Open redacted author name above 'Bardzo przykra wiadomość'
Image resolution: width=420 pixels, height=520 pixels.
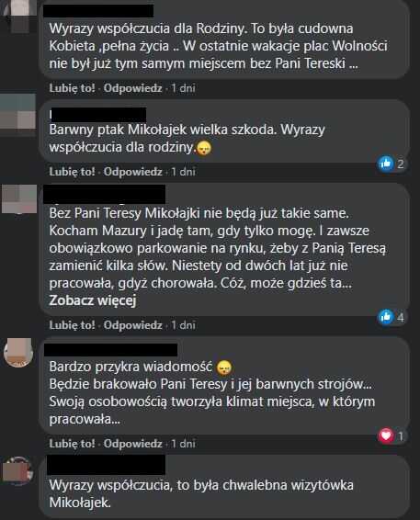click(111, 350)
